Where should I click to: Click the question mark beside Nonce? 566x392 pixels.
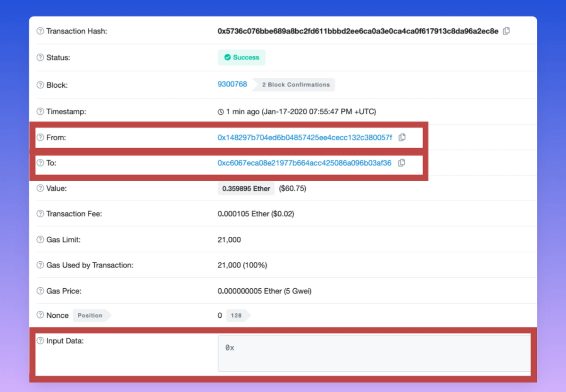(41, 315)
